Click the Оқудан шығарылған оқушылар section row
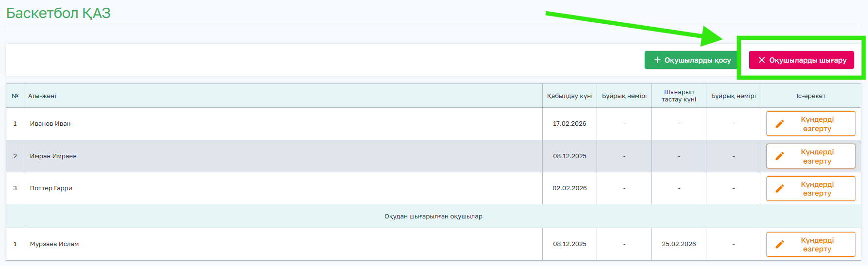This screenshot has width=868, height=266. tap(434, 216)
